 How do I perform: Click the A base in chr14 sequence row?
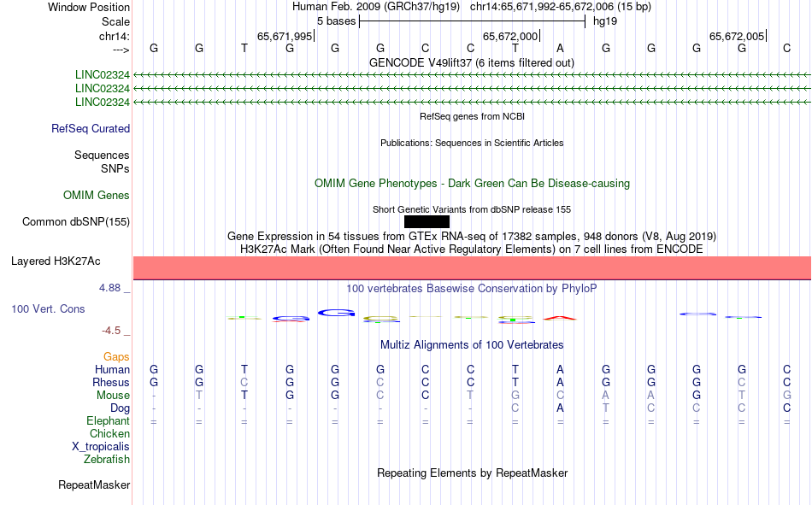[x=560, y=49]
